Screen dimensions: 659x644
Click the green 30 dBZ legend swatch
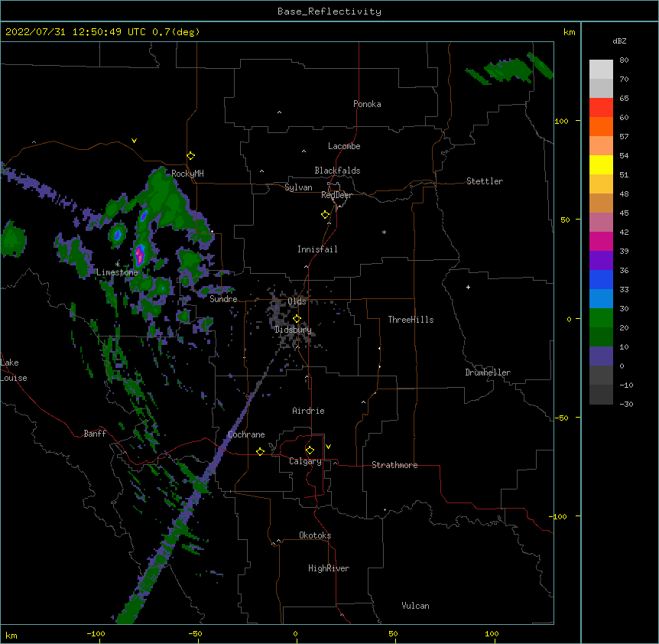(601, 318)
